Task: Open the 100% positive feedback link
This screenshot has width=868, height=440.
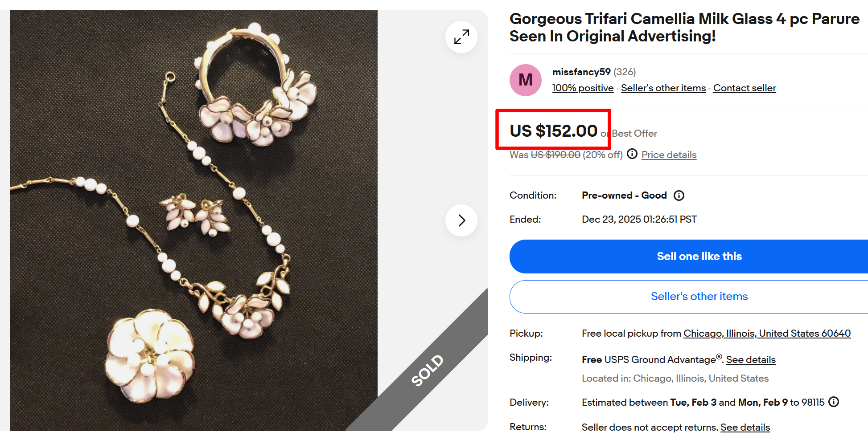Action: (x=582, y=88)
